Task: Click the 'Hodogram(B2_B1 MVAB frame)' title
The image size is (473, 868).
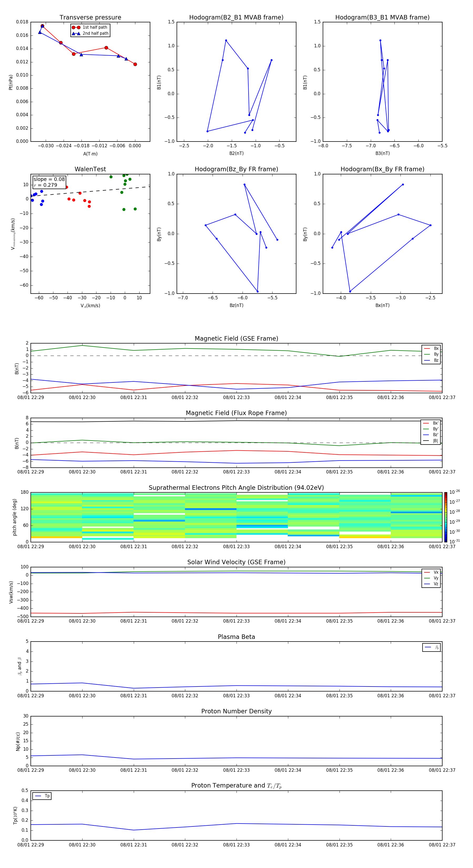Action: 236,18
